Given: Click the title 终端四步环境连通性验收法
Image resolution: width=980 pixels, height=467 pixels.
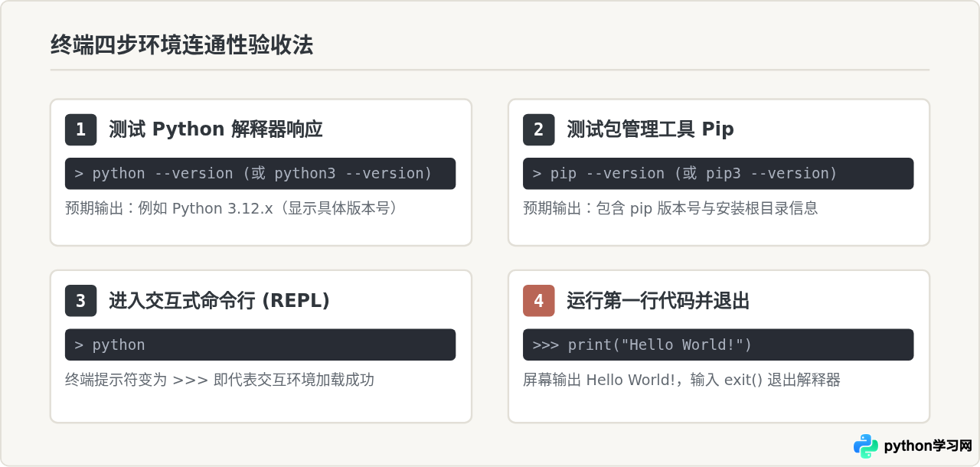Looking at the screenshot, I should (182, 46).
